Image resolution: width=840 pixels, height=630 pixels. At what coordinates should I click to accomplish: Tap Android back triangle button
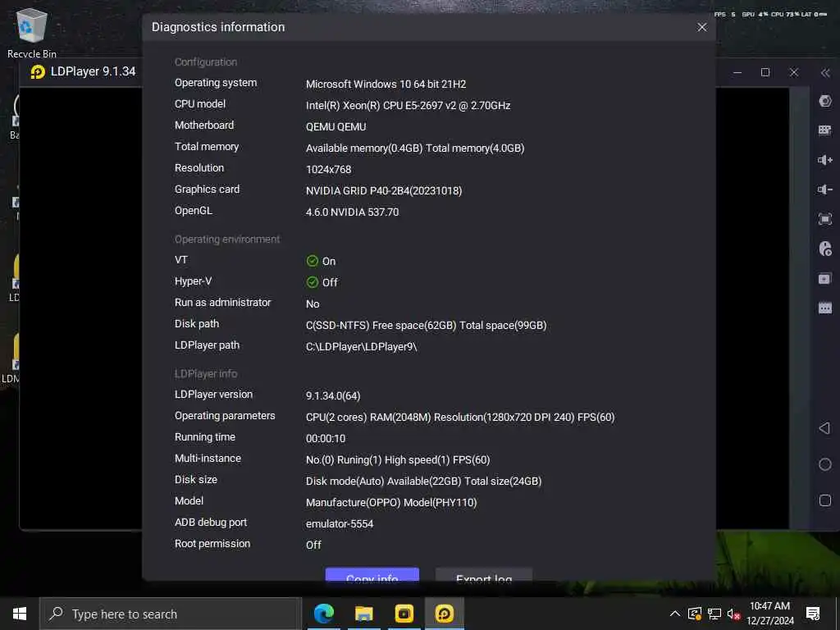click(824, 428)
